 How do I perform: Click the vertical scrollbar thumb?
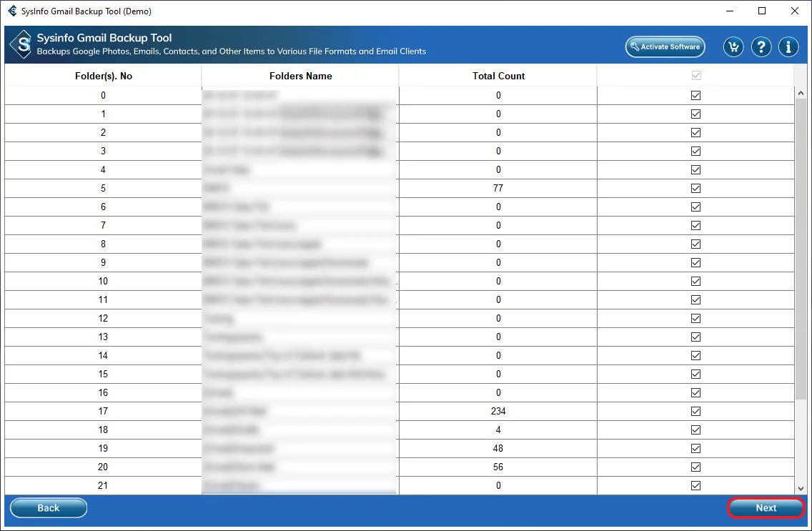tap(801, 249)
